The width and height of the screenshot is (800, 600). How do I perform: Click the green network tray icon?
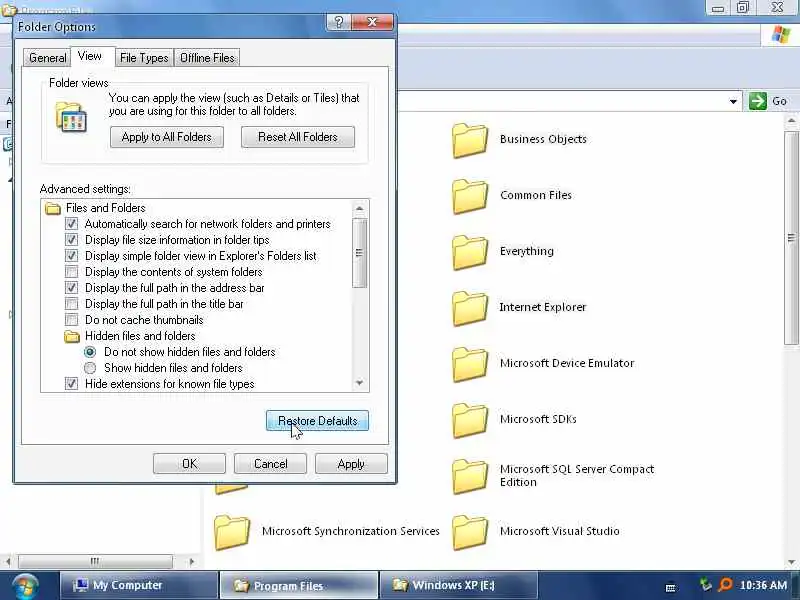706,584
